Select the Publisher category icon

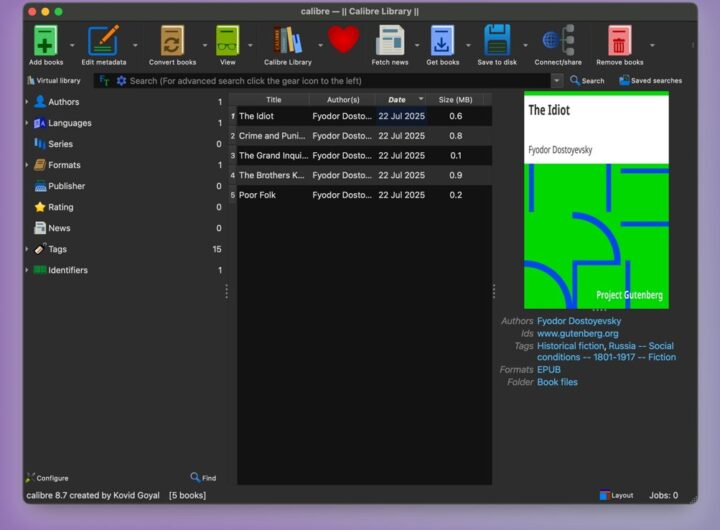pyautogui.click(x=40, y=186)
